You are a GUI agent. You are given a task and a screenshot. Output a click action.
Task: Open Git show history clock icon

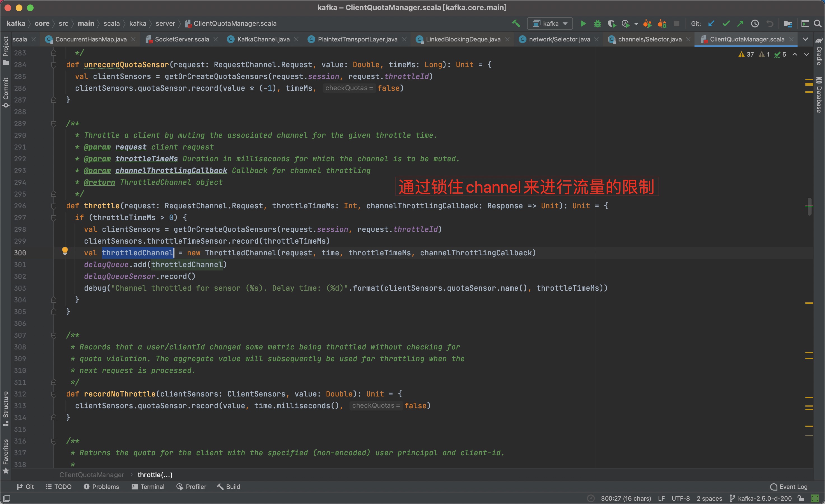[755, 24]
